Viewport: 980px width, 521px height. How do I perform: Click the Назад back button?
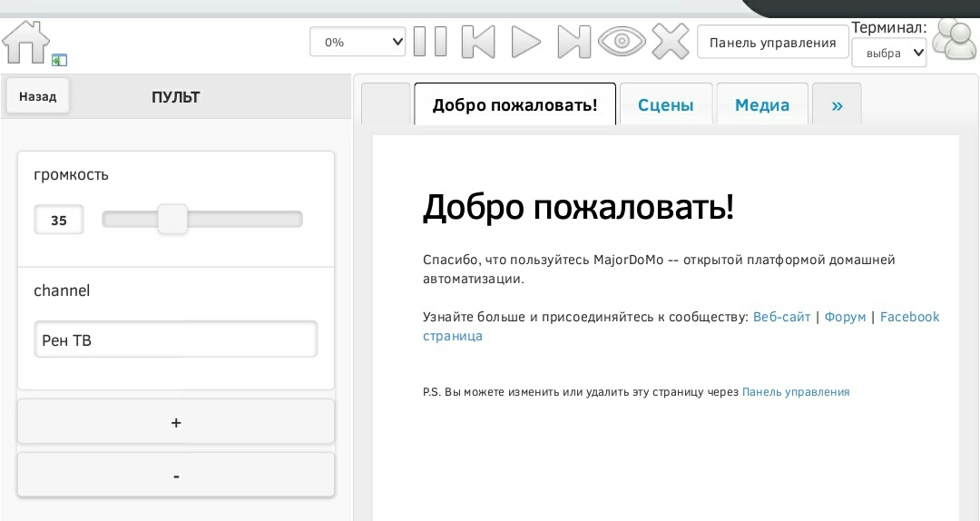[x=37, y=96]
